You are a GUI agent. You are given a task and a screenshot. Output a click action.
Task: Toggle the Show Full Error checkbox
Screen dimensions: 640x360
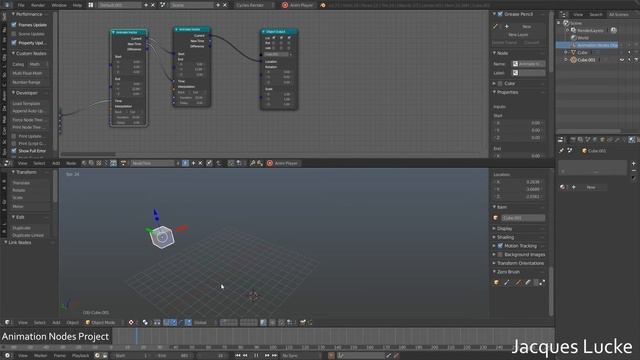[x=14, y=151]
